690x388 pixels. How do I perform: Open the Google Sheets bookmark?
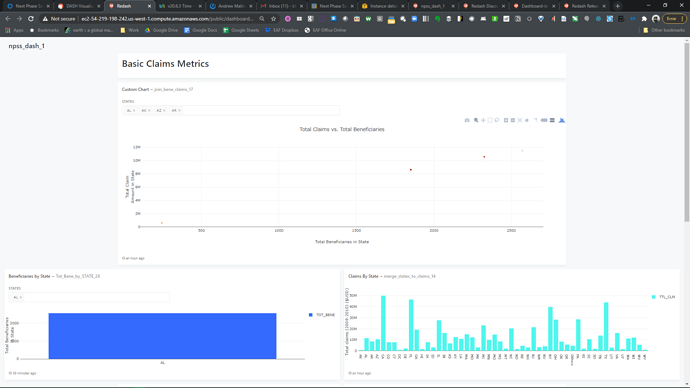[x=241, y=30]
